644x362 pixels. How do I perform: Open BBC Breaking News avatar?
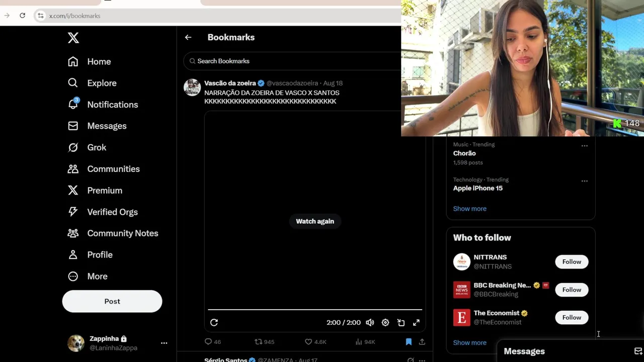point(462,290)
